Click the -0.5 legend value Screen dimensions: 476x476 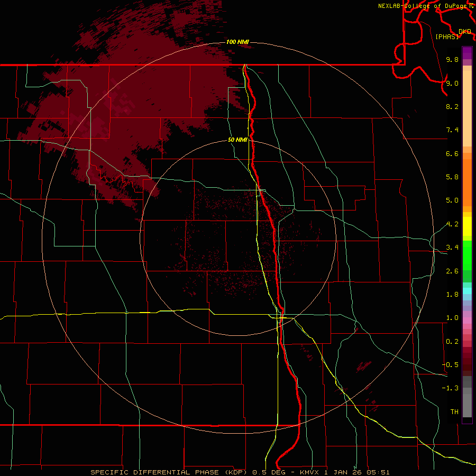pos(450,365)
